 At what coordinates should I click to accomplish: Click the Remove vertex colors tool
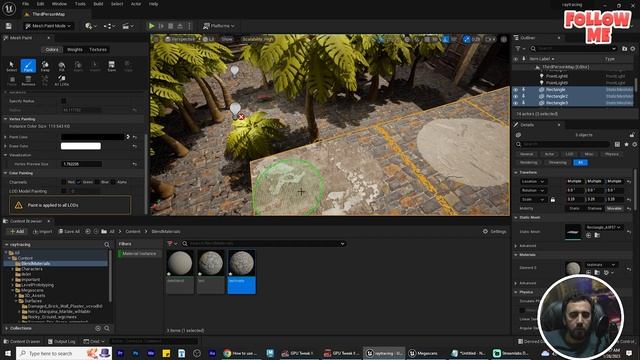click(28, 80)
